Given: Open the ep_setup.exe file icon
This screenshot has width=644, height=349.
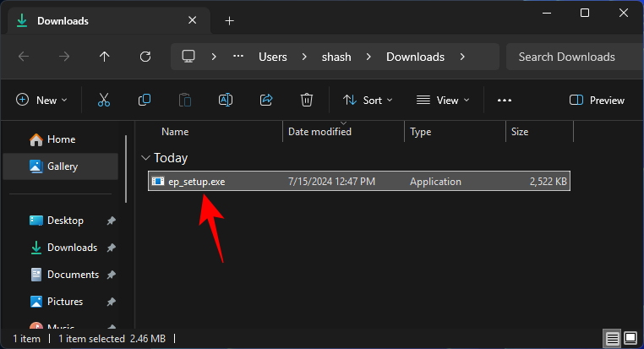Looking at the screenshot, I should click(x=157, y=181).
